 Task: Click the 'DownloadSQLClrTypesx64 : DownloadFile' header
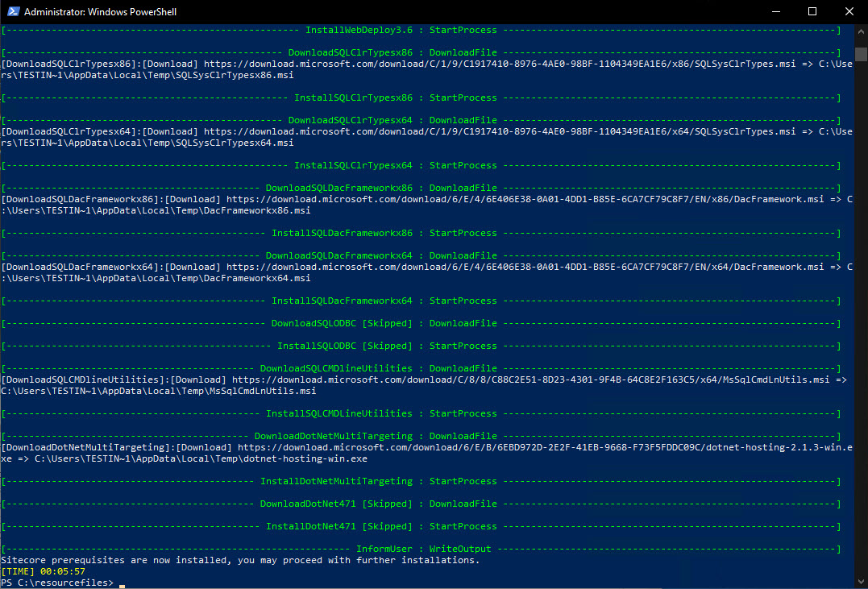tap(421, 121)
